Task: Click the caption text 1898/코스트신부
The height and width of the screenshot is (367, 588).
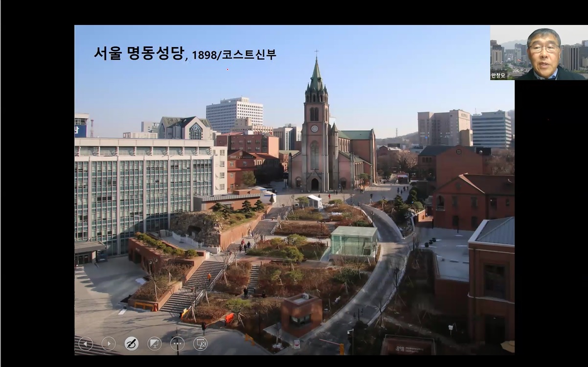Action: 234,55
